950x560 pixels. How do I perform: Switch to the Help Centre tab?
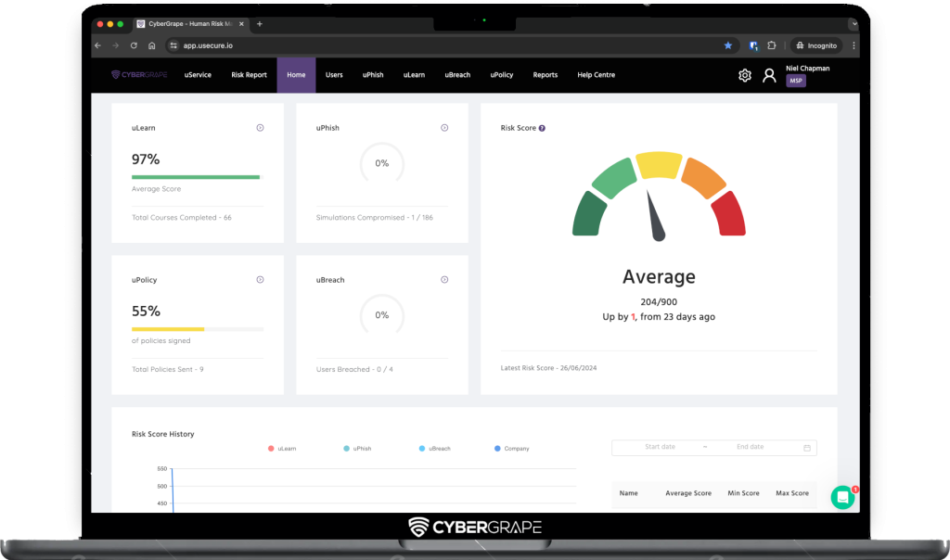(x=596, y=75)
